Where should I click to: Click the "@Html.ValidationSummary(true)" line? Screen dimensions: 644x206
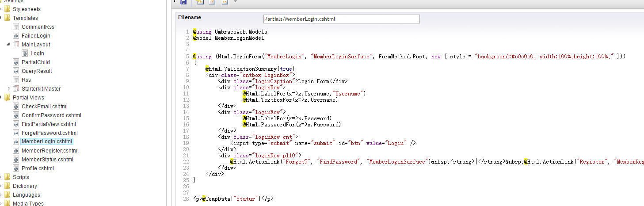click(x=249, y=69)
